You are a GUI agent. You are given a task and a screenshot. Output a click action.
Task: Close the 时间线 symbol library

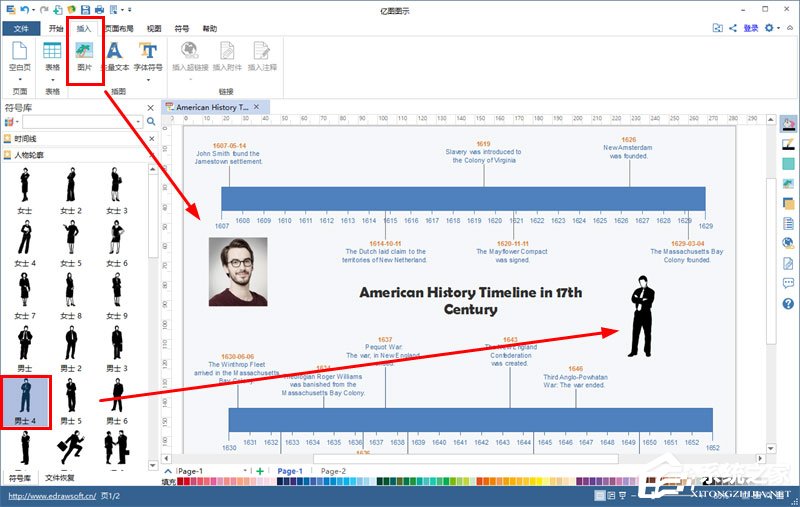[x=152, y=139]
